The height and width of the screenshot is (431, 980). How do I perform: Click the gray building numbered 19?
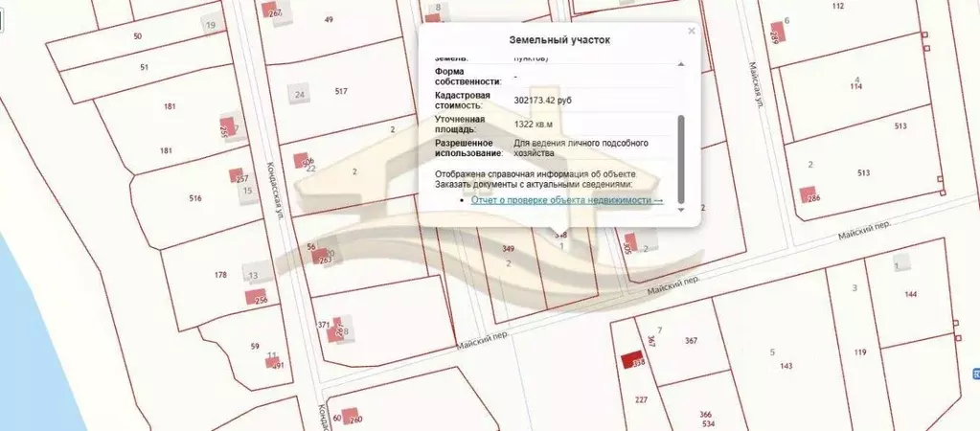212,26
